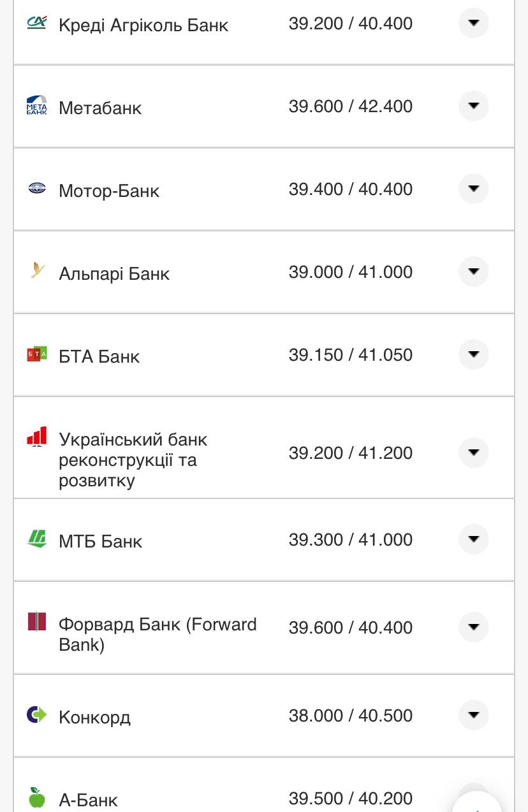Click the Креді Агріколь Банк logo icon
Viewport: 528px width, 812px height.
[x=36, y=23]
